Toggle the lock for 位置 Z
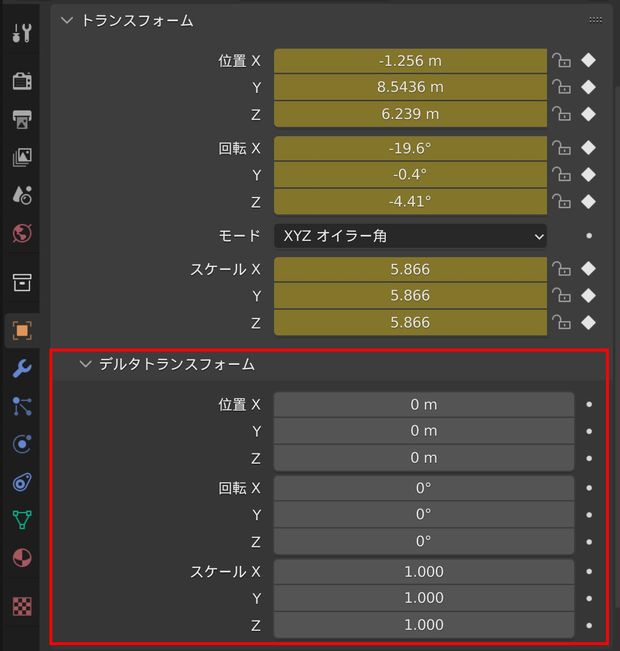Screen dimensions: 620x651 561,114
